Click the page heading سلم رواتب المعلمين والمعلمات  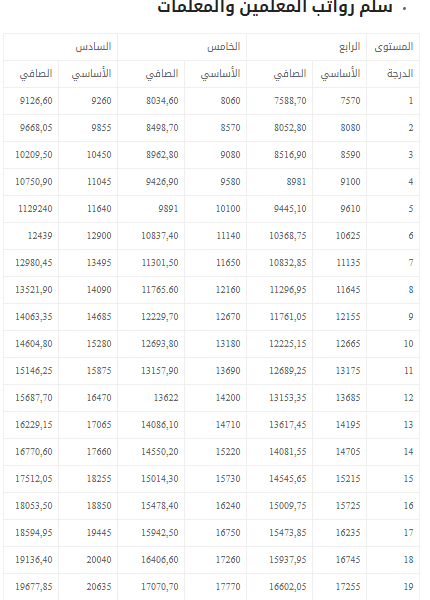[x=275, y=7]
